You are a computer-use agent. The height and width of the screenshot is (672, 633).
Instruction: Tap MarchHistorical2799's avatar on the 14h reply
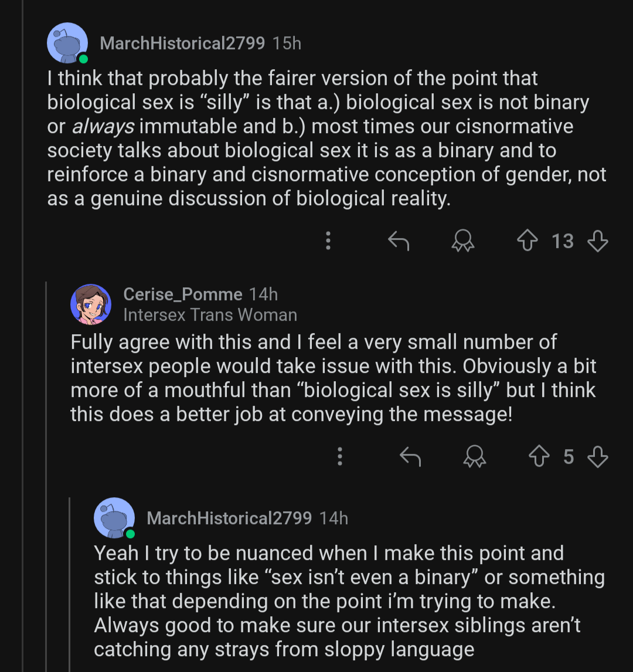pyautogui.click(x=114, y=518)
